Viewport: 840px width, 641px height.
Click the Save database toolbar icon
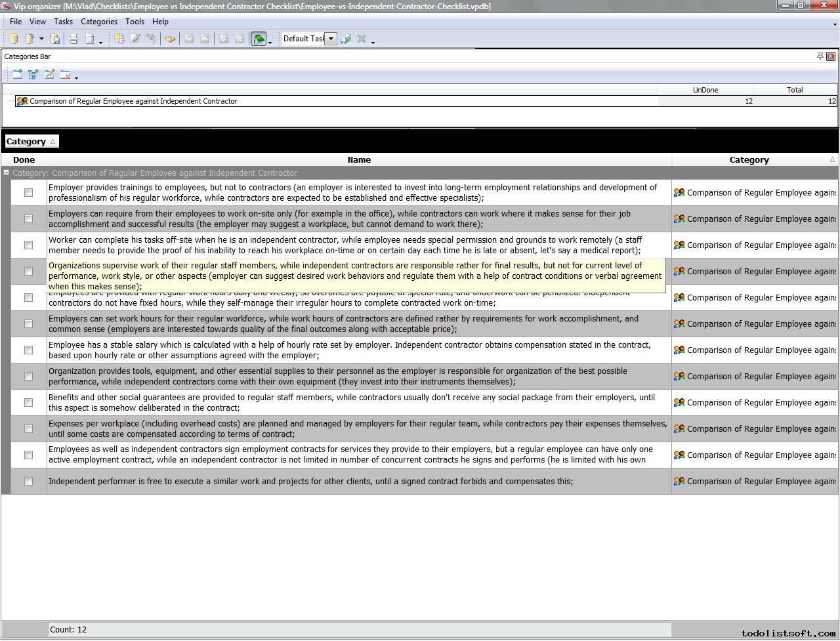[x=55, y=39]
